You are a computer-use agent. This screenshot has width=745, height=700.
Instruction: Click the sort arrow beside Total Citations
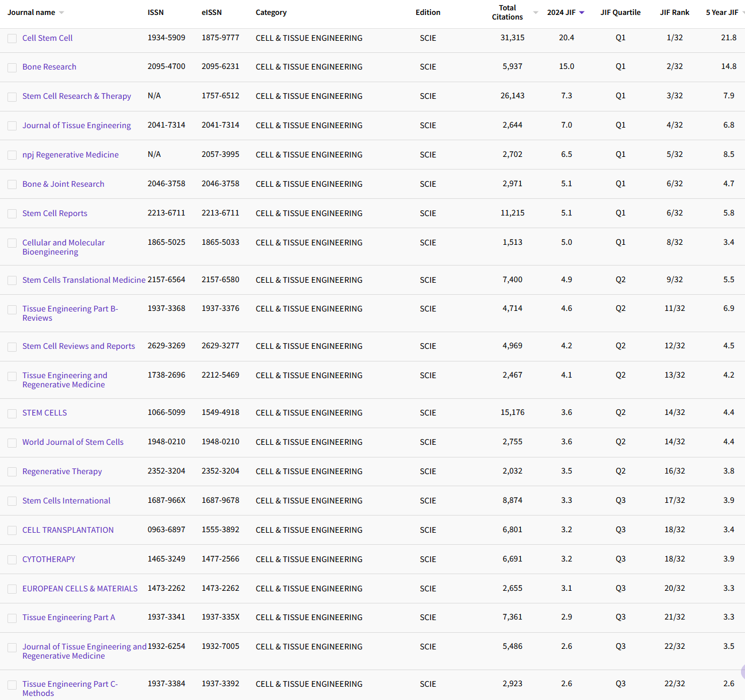(536, 13)
